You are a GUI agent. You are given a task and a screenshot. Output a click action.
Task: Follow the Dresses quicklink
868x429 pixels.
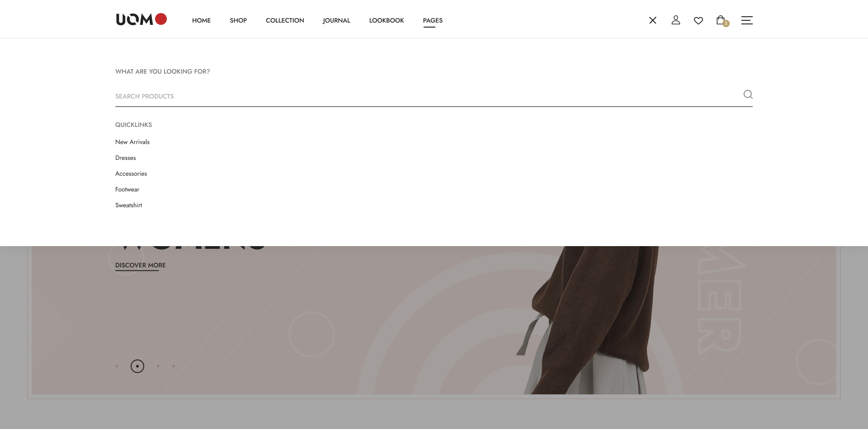126,158
